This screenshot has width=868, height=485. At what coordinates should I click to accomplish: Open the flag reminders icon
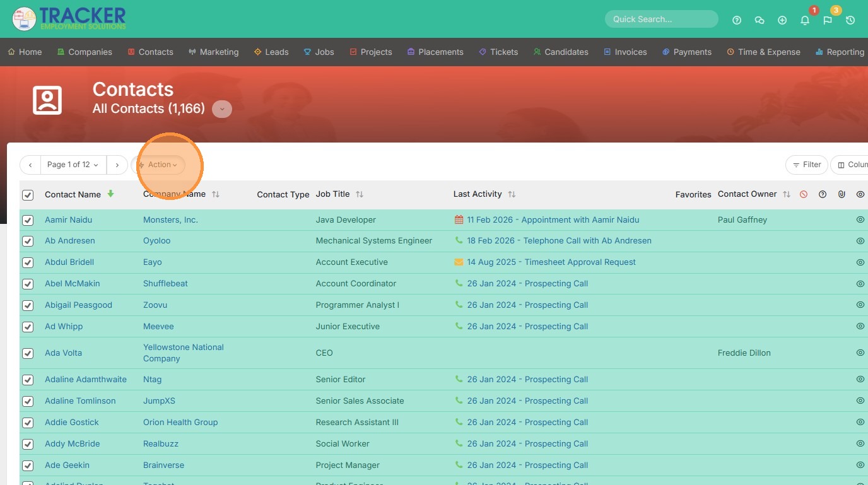click(x=828, y=20)
